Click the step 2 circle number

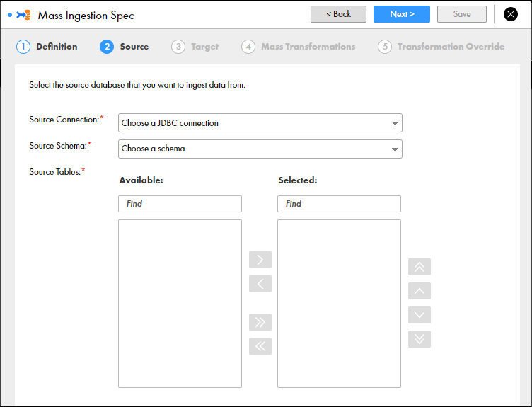[107, 47]
